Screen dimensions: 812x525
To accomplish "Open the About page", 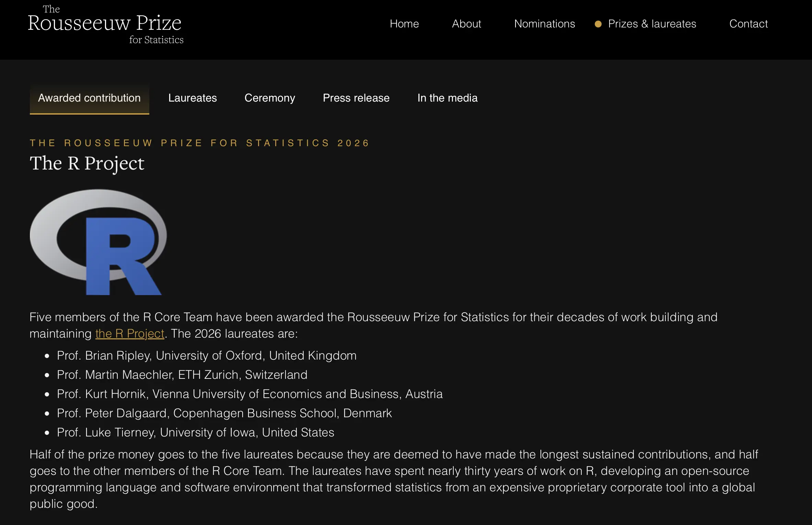I will pos(466,24).
